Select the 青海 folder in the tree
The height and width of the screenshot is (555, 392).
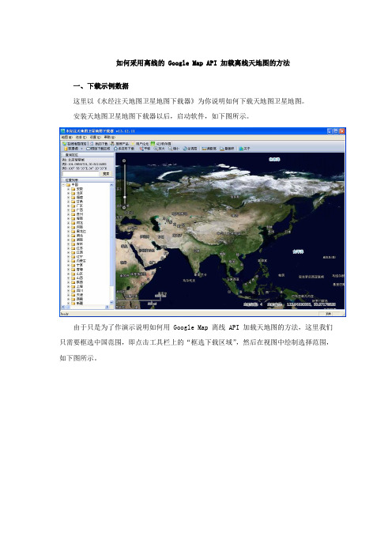[77, 270]
